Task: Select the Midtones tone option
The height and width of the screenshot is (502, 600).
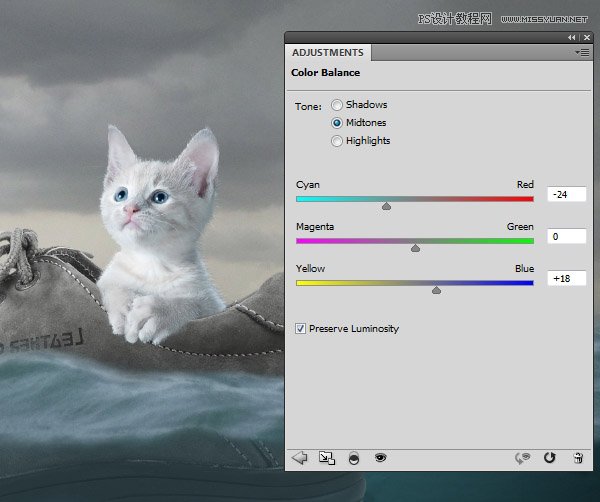Action: [x=337, y=123]
